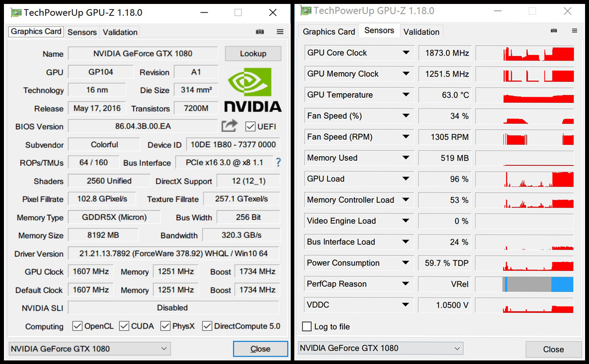Switch to Validation tab in left window
The width and height of the screenshot is (589, 364).
(x=120, y=32)
